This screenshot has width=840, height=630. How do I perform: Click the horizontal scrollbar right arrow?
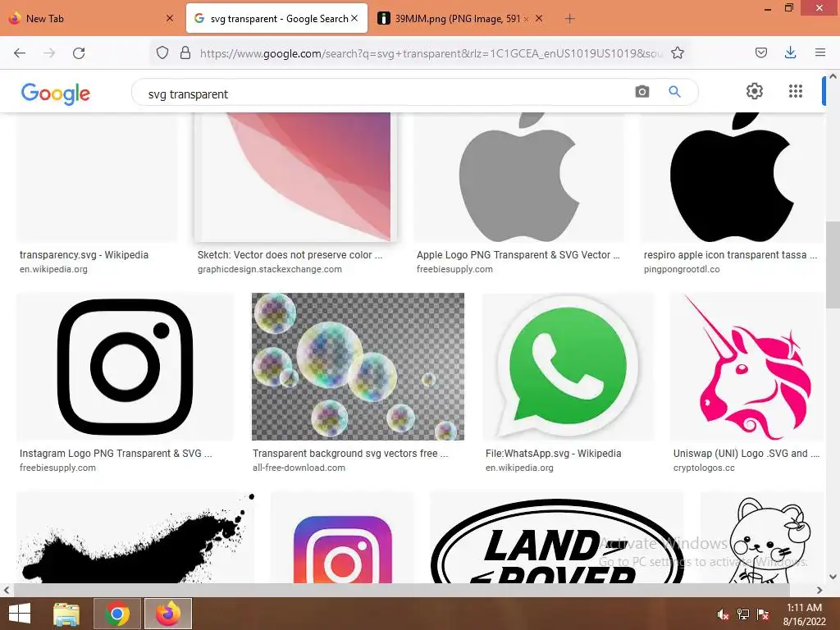pos(819,590)
